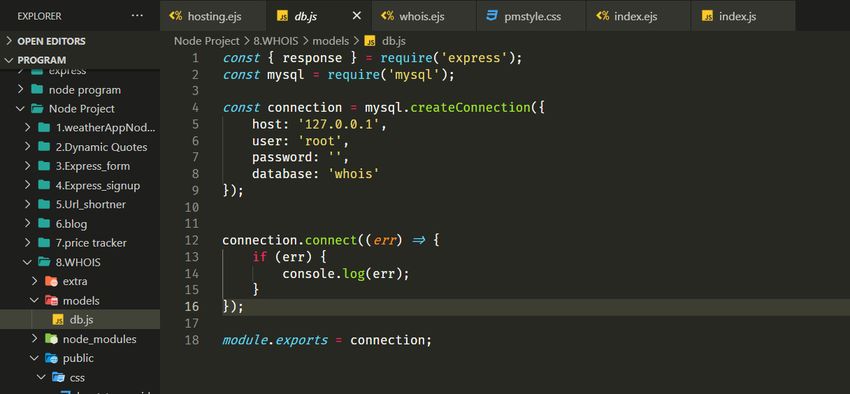This screenshot has height=394, width=850.
Task: Expand the 5.Url_shortner folder chevron
Action: [x=28, y=204]
